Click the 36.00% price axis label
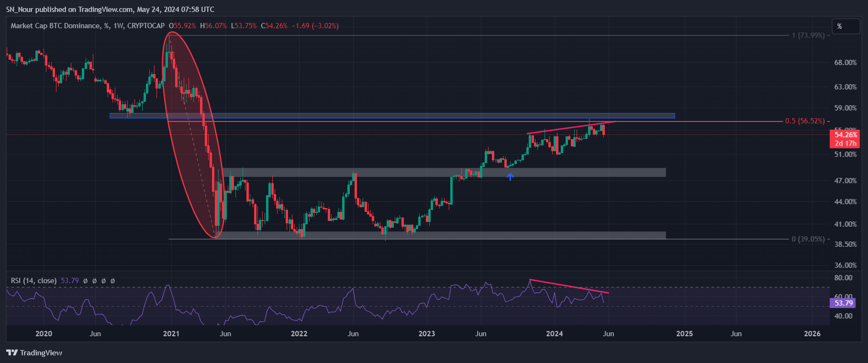Image resolution: width=868 pixels, height=363 pixels. 846,265
